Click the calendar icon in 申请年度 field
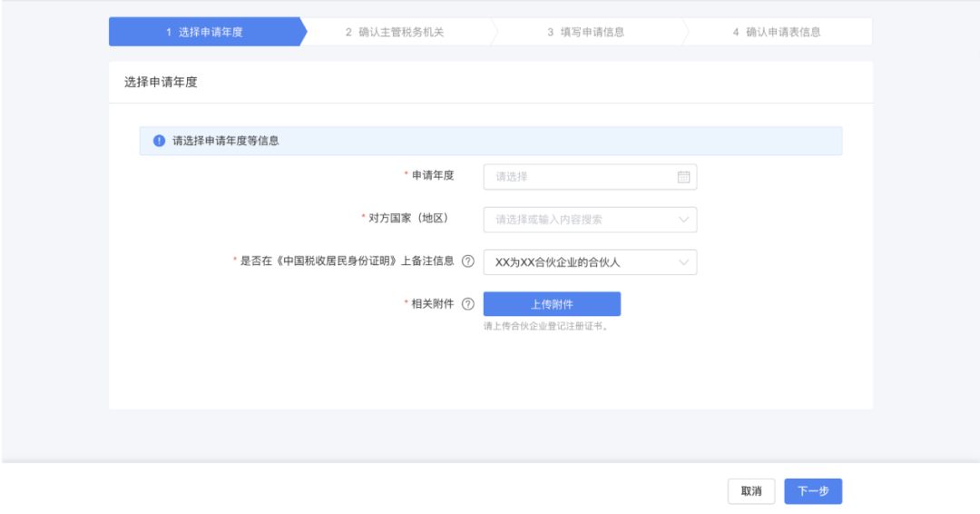Image resolution: width=980 pixels, height=514 pixels. click(x=683, y=177)
